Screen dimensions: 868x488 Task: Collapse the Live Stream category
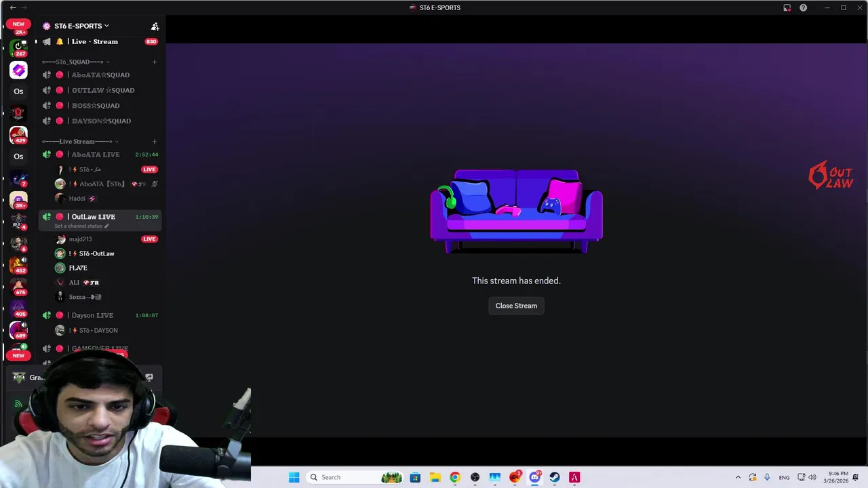pos(80,141)
